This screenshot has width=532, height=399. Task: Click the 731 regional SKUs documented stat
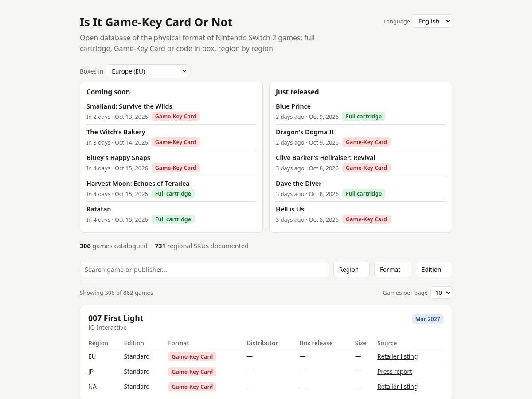[201, 246]
